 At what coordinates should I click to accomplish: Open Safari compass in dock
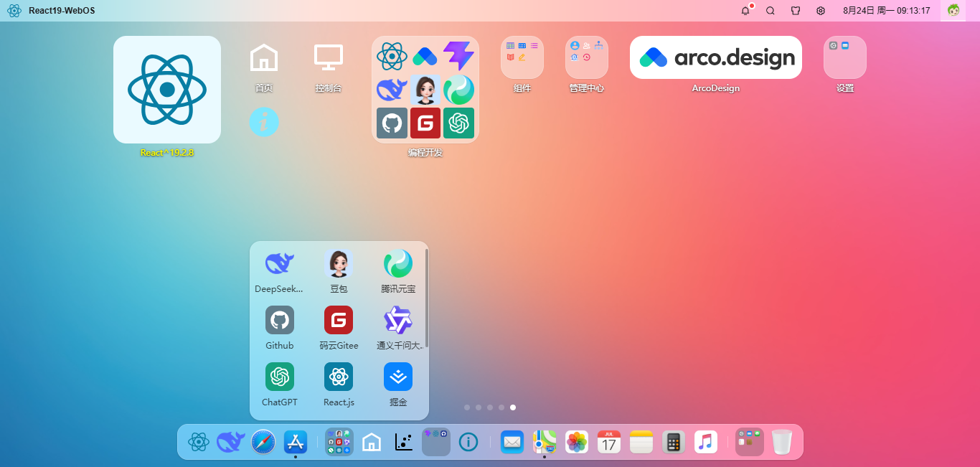[263, 442]
